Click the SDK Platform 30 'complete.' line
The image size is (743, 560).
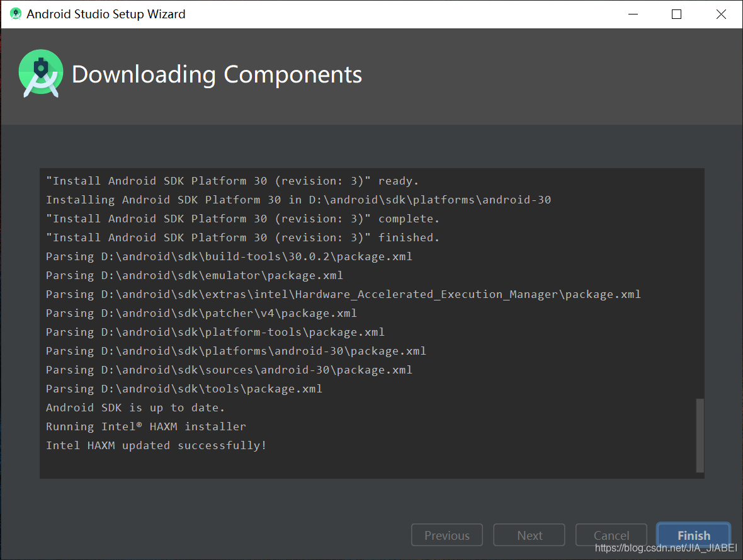click(242, 219)
